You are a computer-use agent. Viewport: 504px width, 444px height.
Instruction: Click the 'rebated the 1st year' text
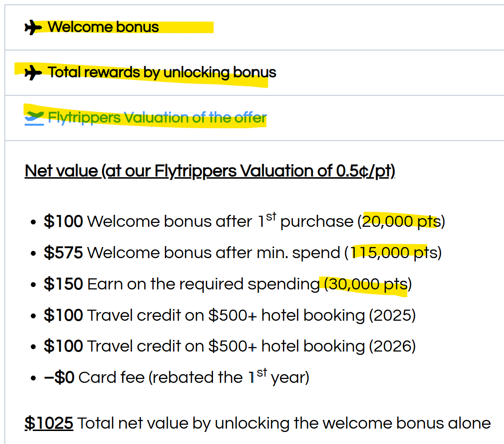[228, 377]
